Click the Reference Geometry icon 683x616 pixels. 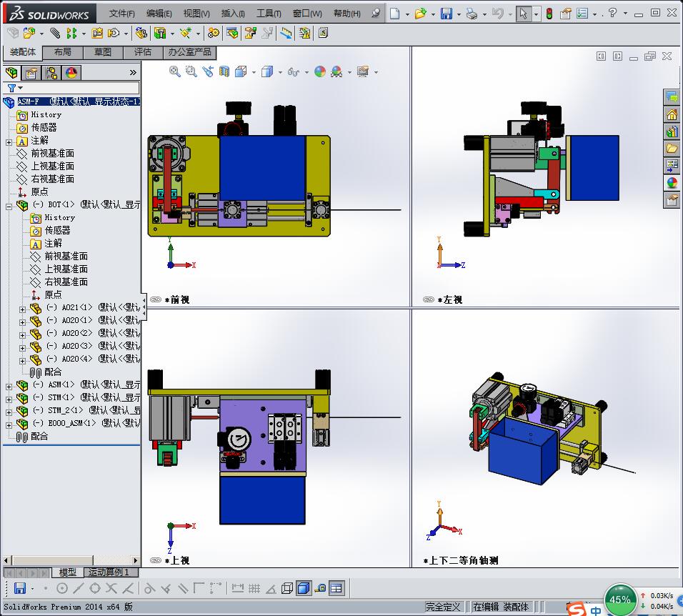[x=186, y=33]
